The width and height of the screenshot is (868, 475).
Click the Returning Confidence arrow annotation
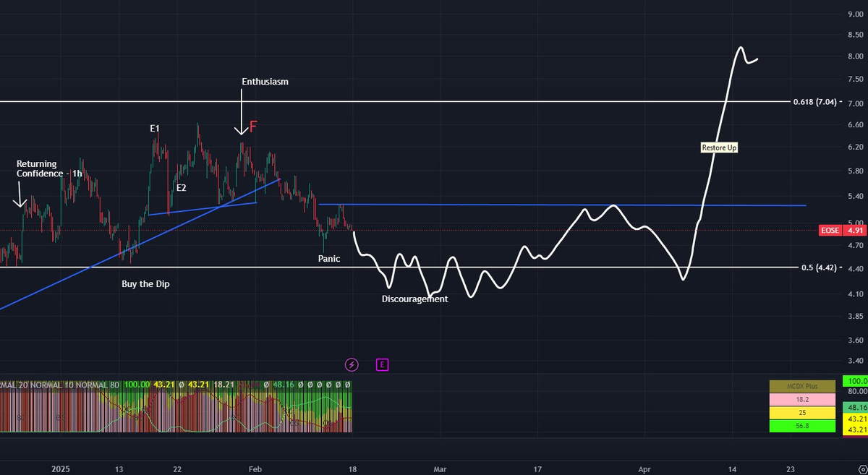21,195
